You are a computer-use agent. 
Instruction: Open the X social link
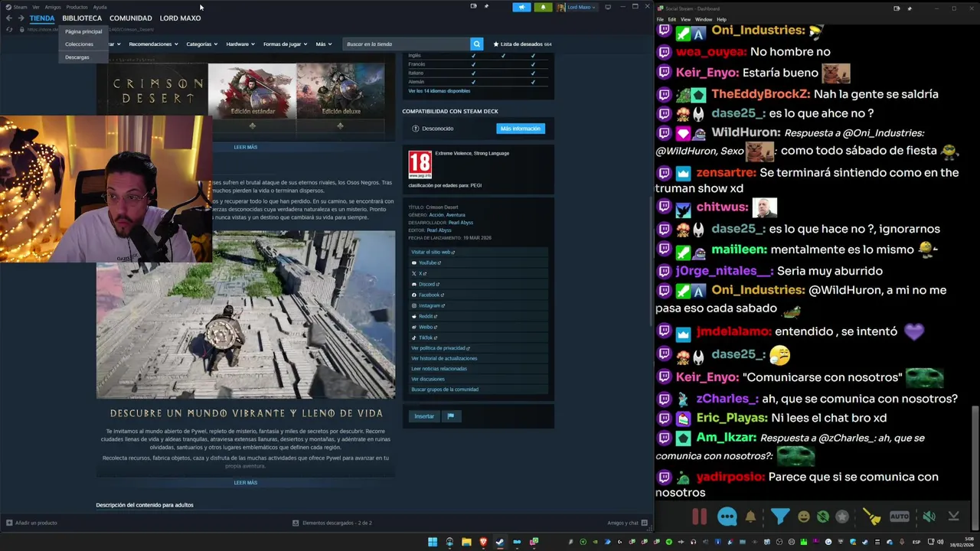[x=479, y=273]
